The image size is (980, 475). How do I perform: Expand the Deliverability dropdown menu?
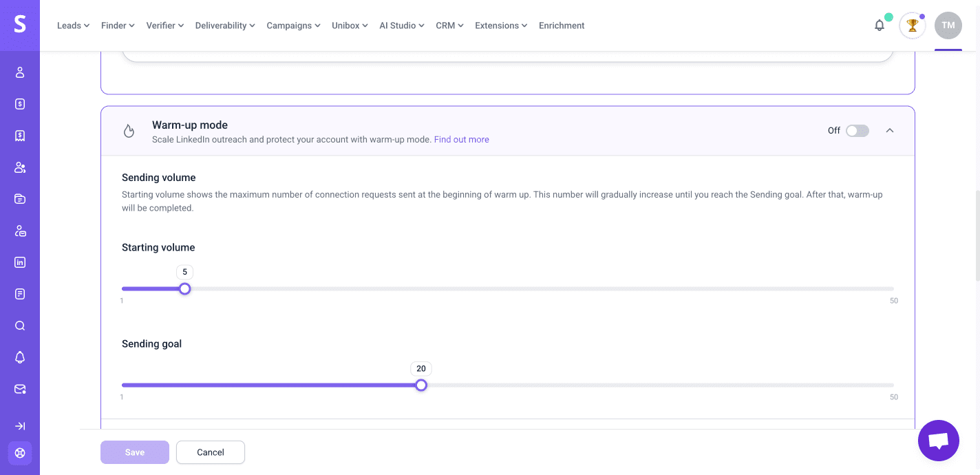225,25
